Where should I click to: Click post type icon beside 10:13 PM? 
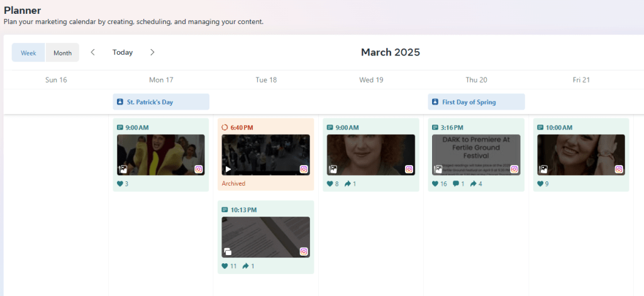[225, 210]
